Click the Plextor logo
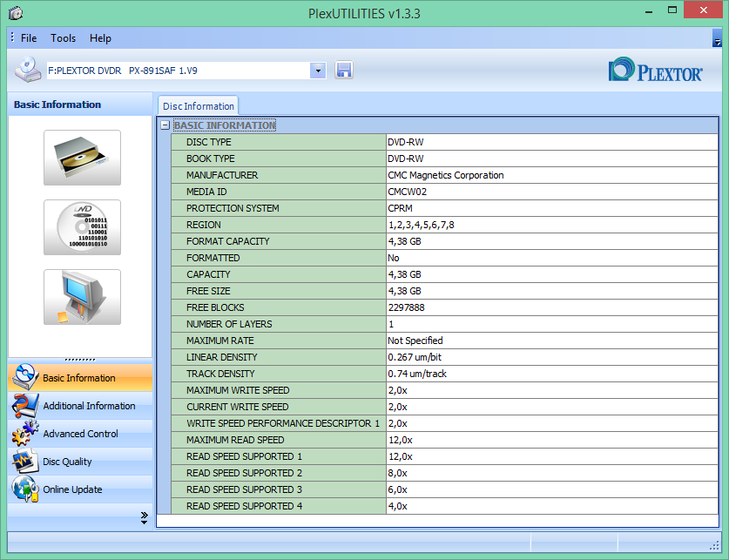The width and height of the screenshot is (729, 560). pyautogui.click(x=656, y=71)
